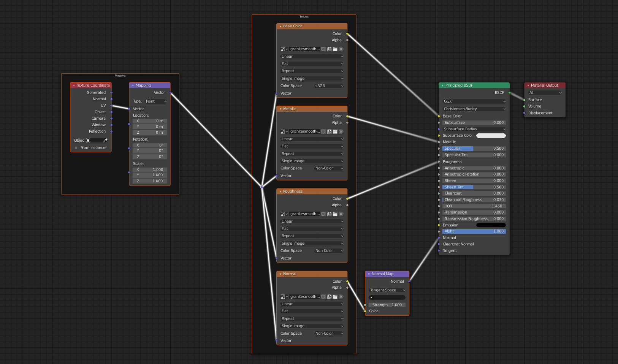Open the folder icon on the Normal texture node

tap(335, 297)
